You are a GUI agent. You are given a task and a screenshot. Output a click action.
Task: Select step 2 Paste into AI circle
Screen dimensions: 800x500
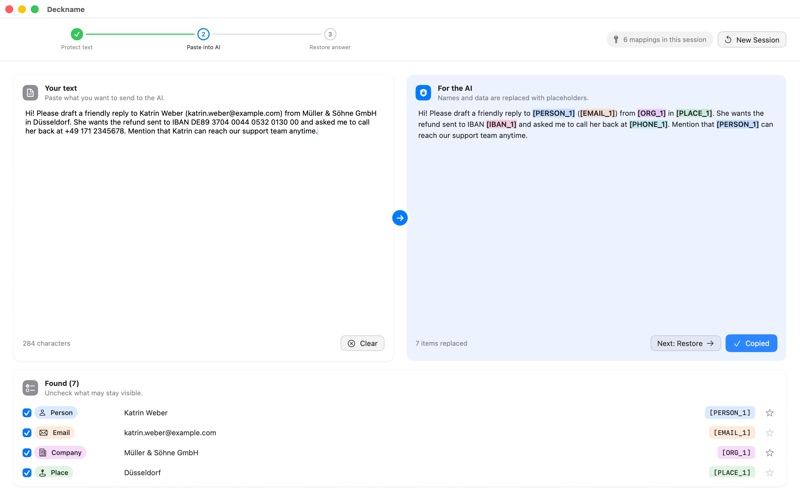[x=203, y=34]
